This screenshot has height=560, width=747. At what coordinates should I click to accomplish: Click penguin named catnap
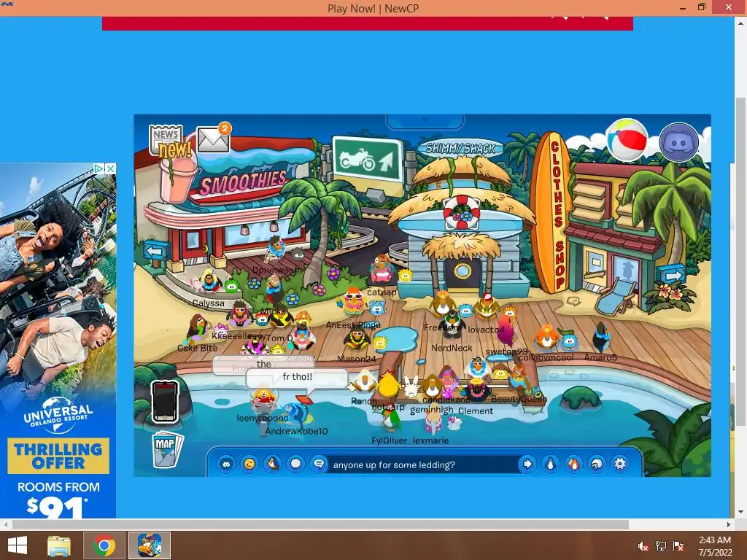point(382,270)
